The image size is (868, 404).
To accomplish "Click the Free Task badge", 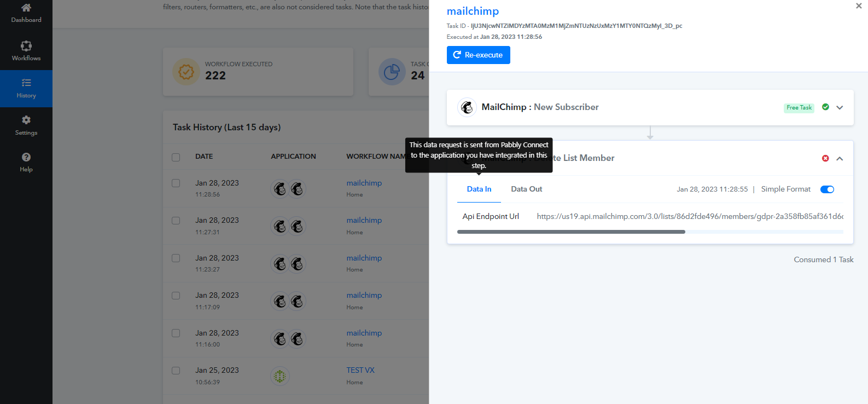I will [x=799, y=108].
